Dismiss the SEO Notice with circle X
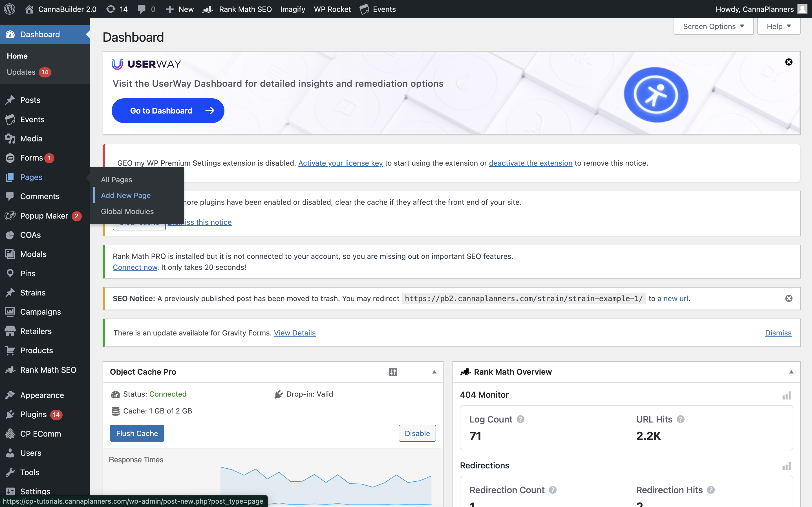The height and width of the screenshot is (507, 812). 789,299
